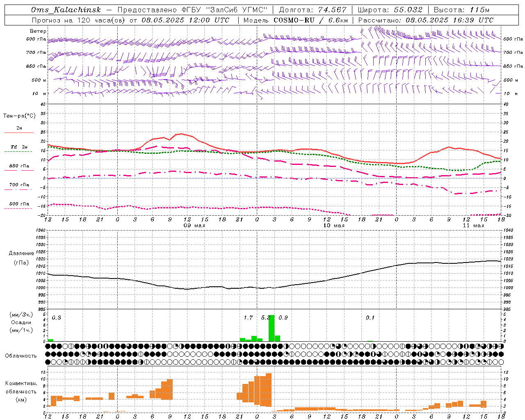Image resolution: width=525 pixels, height=420 pixels.
Task: Click the left 500 гПа wind level label
Action: tap(36, 39)
